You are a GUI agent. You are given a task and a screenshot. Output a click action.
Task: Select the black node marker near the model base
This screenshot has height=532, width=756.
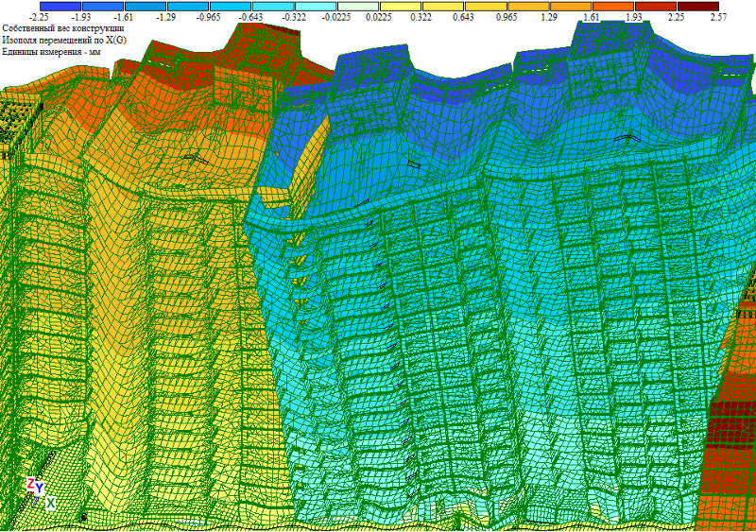[x=83, y=518]
